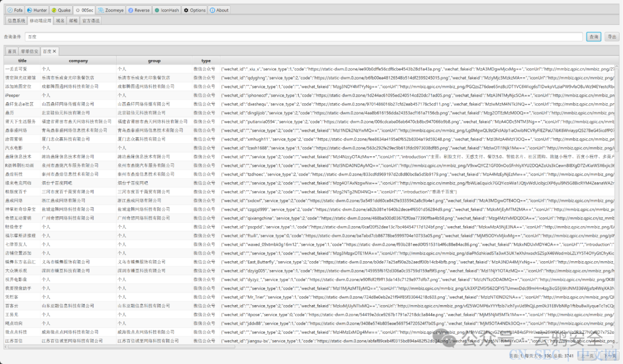623x364 pixels.
Task: Switch to the 信息系统 sub-tab
Action: pyautogui.click(x=16, y=21)
